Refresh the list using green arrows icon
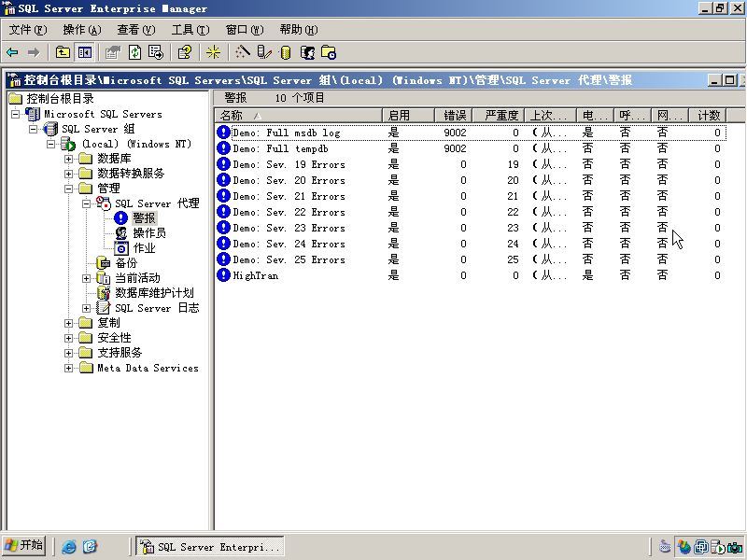This screenshot has height=560, width=747. 135,52
